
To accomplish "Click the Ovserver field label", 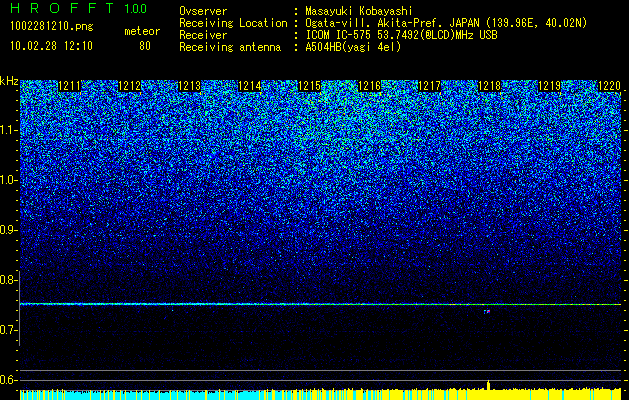I will pos(203,11).
